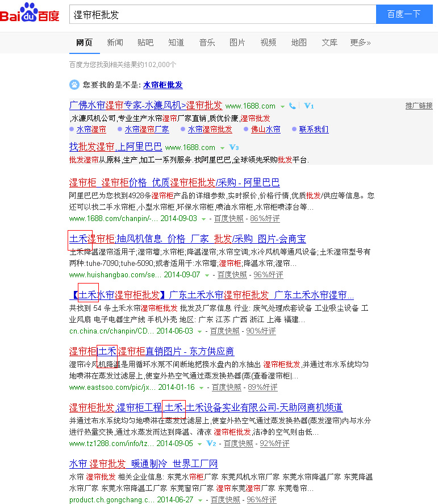Expand dropdown arrow next to second www.1688.com ad
This screenshot has width=438, height=504.
222,148
